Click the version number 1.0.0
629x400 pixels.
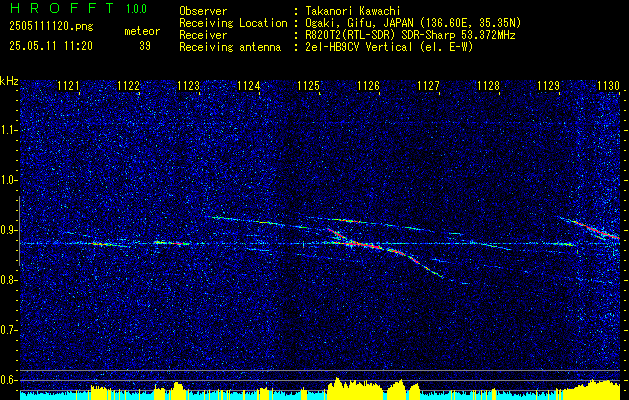[136, 9]
